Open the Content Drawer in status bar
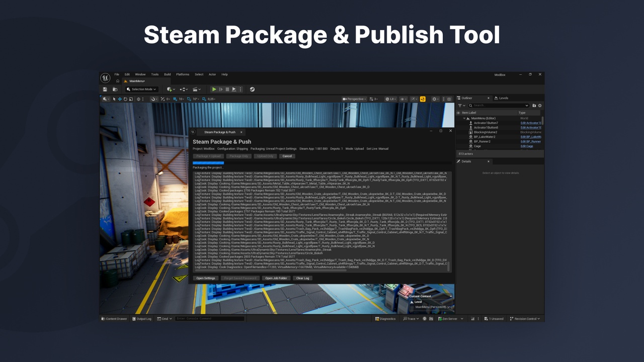 (x=114, y=319)
